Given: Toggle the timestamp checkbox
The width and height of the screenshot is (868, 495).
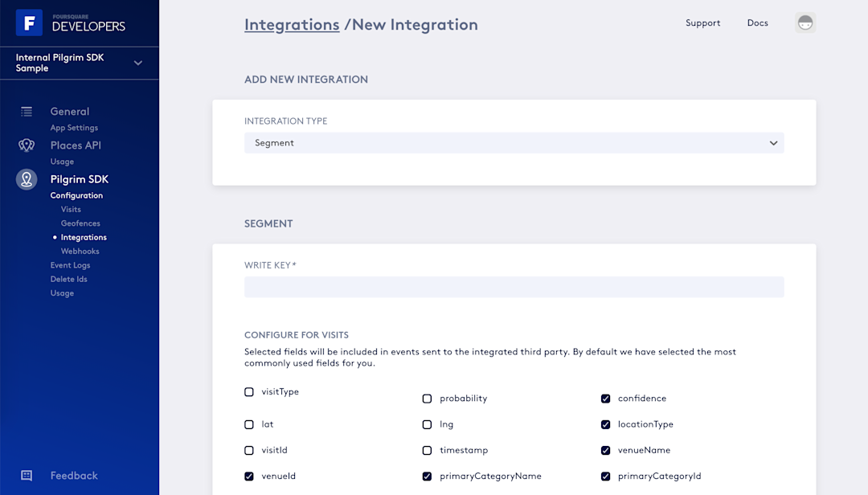Looking at the screenshot, I should [x=427, y=451].
